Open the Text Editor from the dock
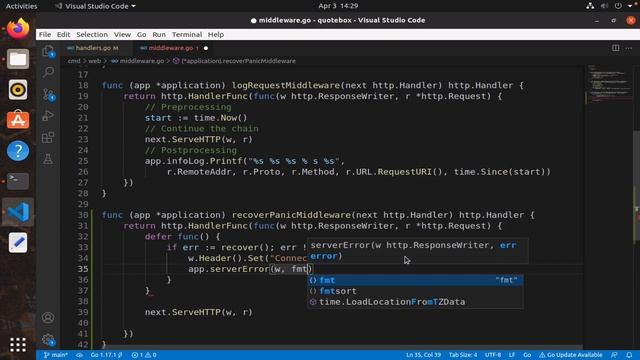Viewport: 640px width, 360px height. [x=18, y=242]
